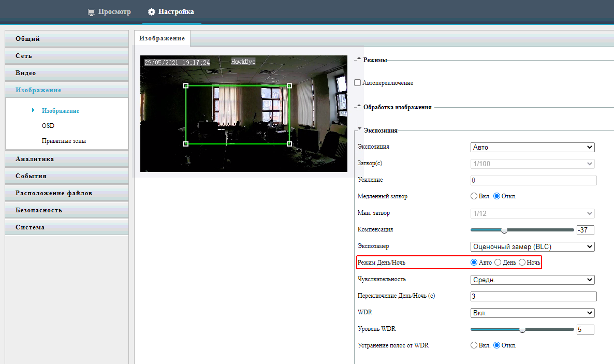Turn on Медленный затвор with Вкл.
This screenshot has width=614, height=364.
pyautogui.click(x=474, y=196)
